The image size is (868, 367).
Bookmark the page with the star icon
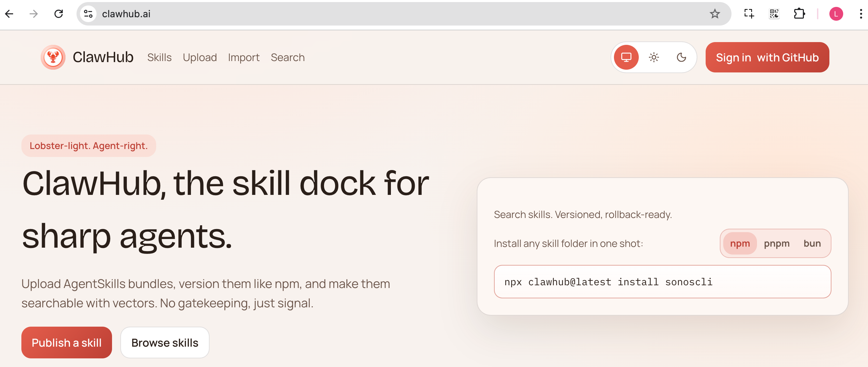pos(715,14)
